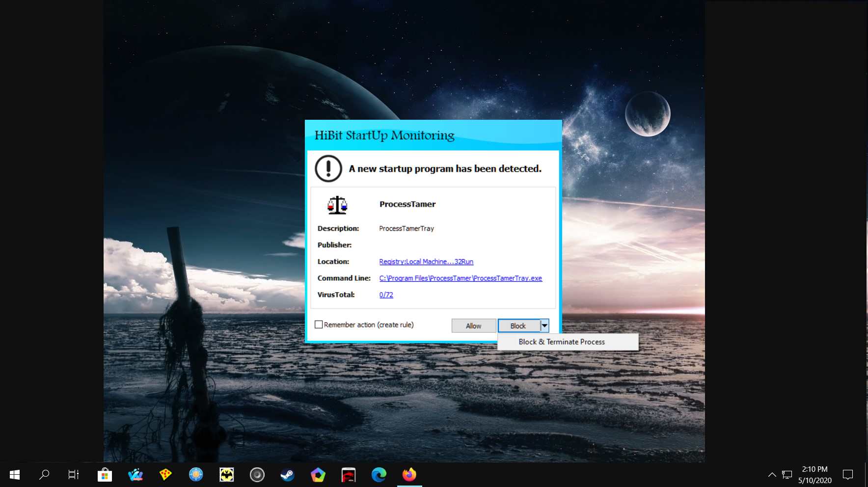The height and width of the screenshot is (487, 868).
Task: Click the ProcessTamer program name text
Action: 407,204
